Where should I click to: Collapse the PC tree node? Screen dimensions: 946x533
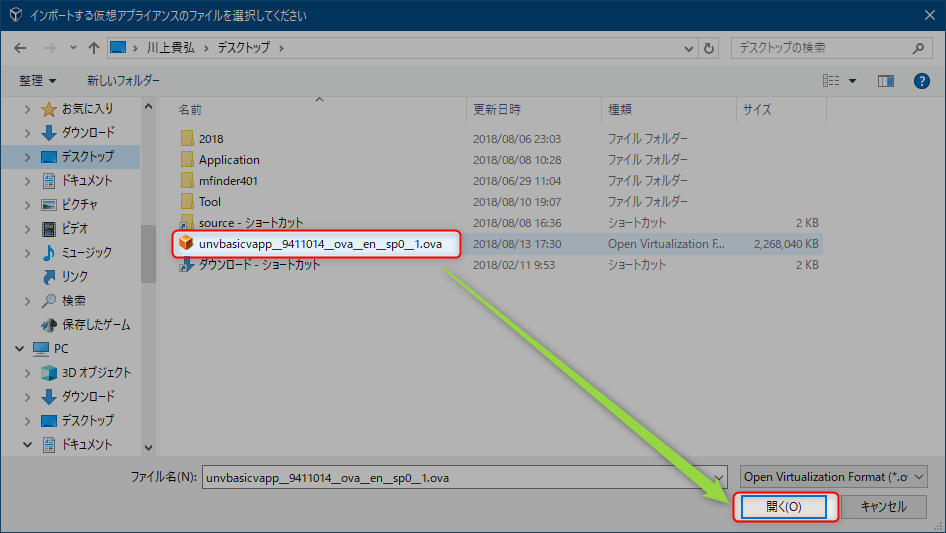tap(19, 349)
